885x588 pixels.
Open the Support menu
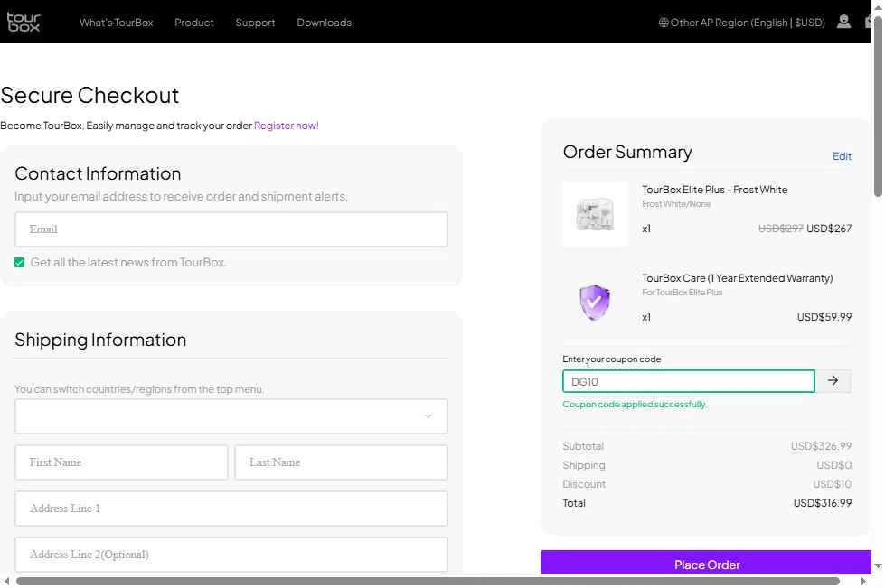(255, 23)
